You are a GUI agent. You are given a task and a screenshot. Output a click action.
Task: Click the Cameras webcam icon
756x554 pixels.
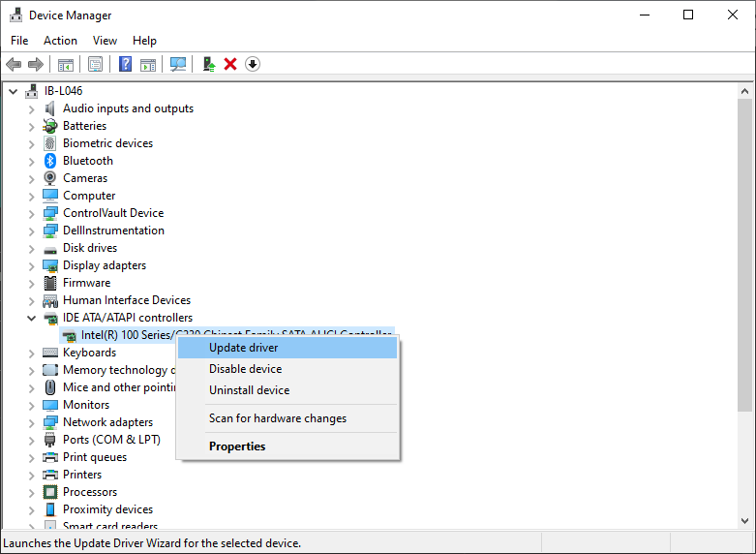pos(50,178)
